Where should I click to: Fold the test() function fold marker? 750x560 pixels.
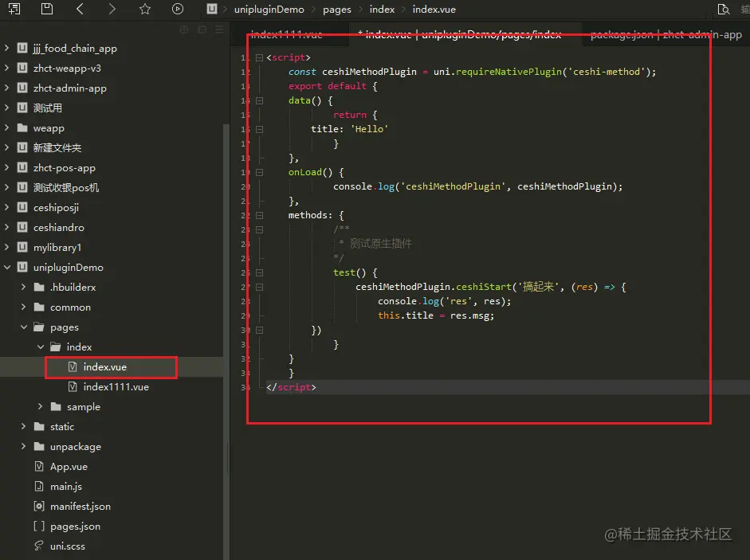pyautogui.click(x=259, y=272)
